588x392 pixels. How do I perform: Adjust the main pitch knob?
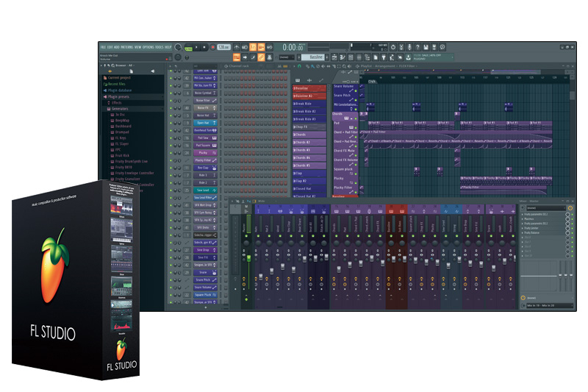pyautogui.click(x=178, y=57)
